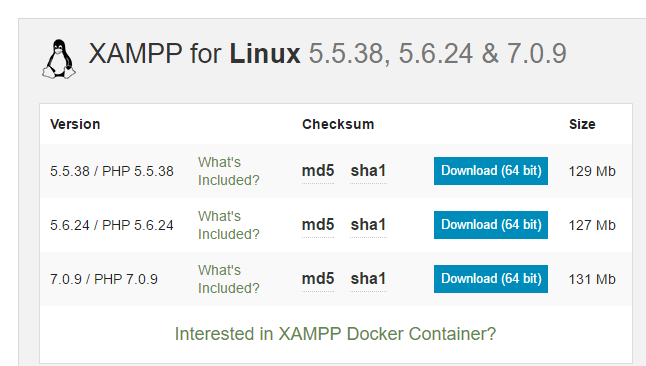Screen dimensions: 646x366
Task: Click the Linux Tux penguin icon
Action: (x=59, y=59)
